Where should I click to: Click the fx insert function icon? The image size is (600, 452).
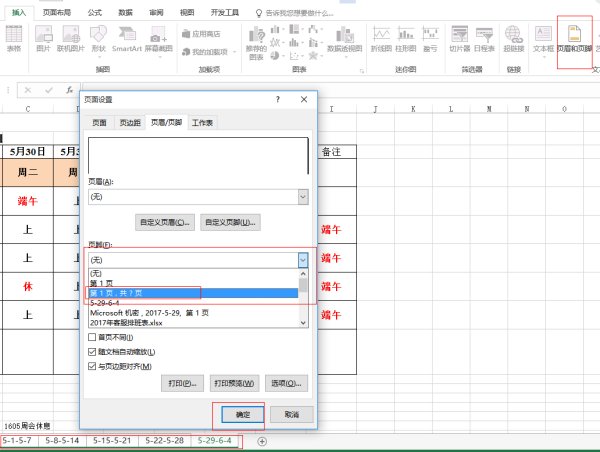(x=69, y=90)
